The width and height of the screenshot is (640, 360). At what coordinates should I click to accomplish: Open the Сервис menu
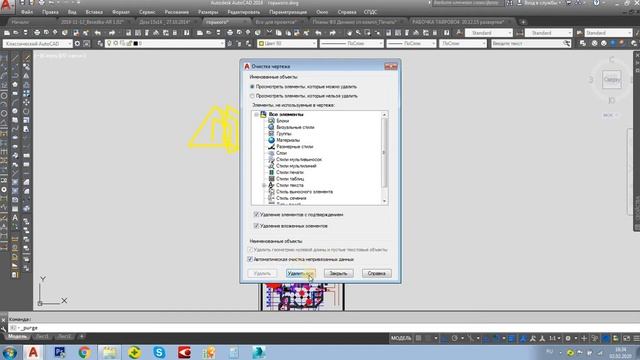coord(147,12)
